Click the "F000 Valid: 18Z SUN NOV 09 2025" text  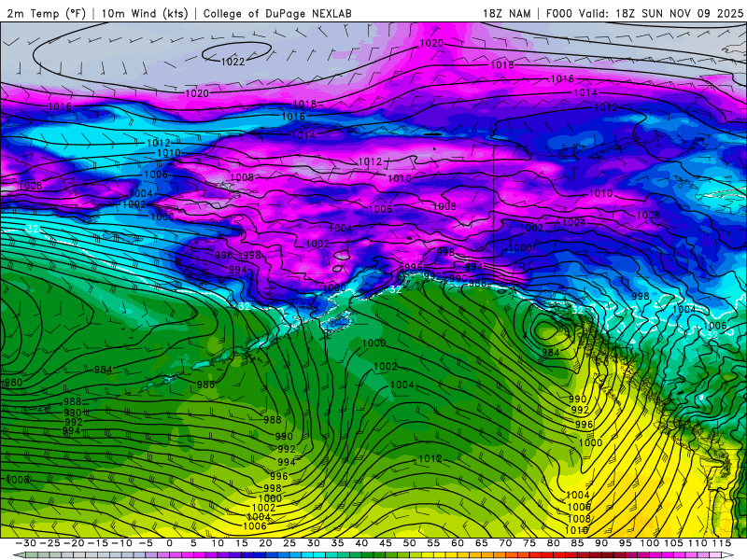(644, 13)
